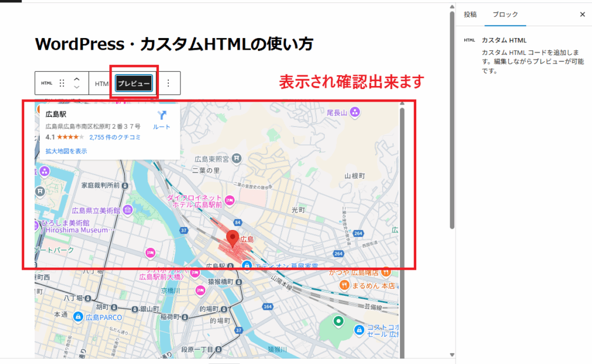592x364 pixels.
Task: Click the red 広島 station map pin
Action: (232, 239)
